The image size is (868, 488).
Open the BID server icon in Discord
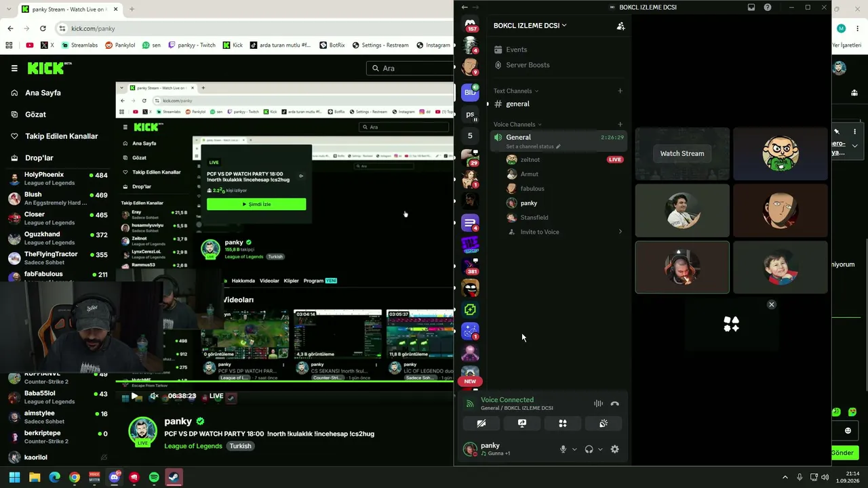click(470, 92)
